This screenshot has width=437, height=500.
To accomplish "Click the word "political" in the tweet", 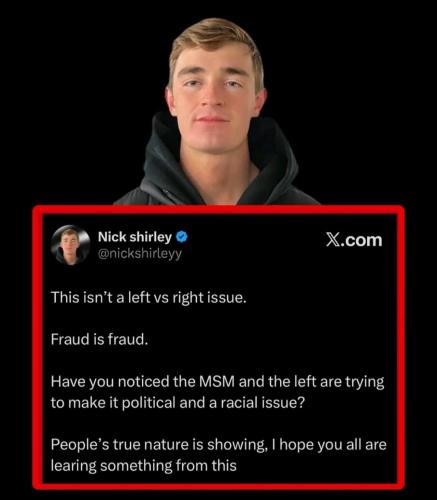I will point(148,403).
